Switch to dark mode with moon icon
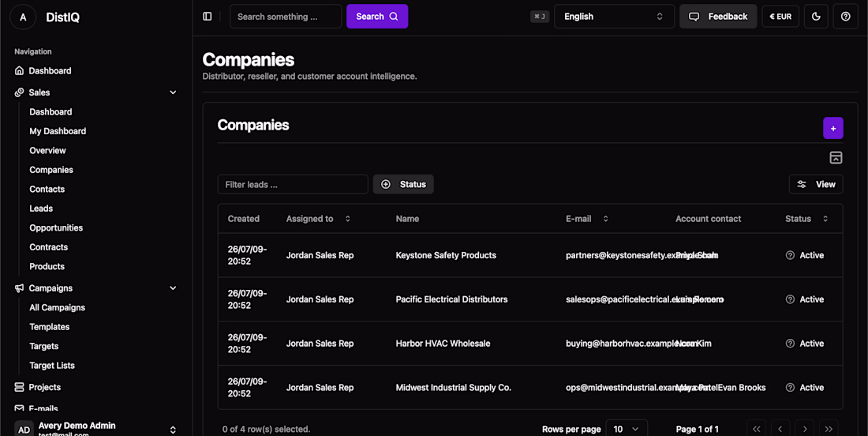Viewport: 868px width, 436px height. click(816, 17)
